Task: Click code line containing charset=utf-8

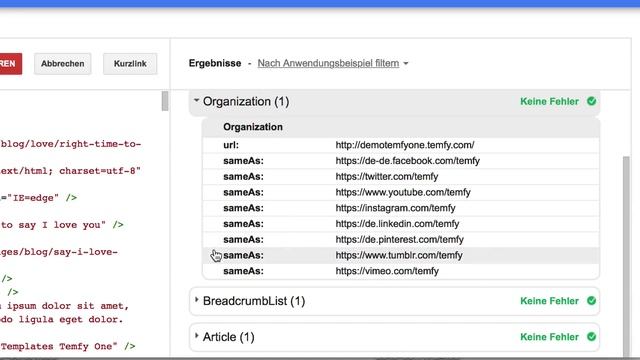Action: click(71, 171)
